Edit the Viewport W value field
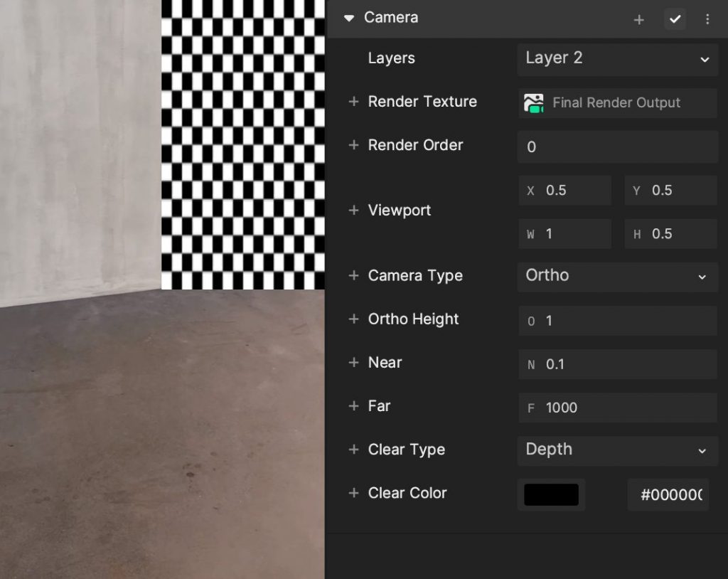This screenshot has height=579, width=728. (x=564, y=234)
